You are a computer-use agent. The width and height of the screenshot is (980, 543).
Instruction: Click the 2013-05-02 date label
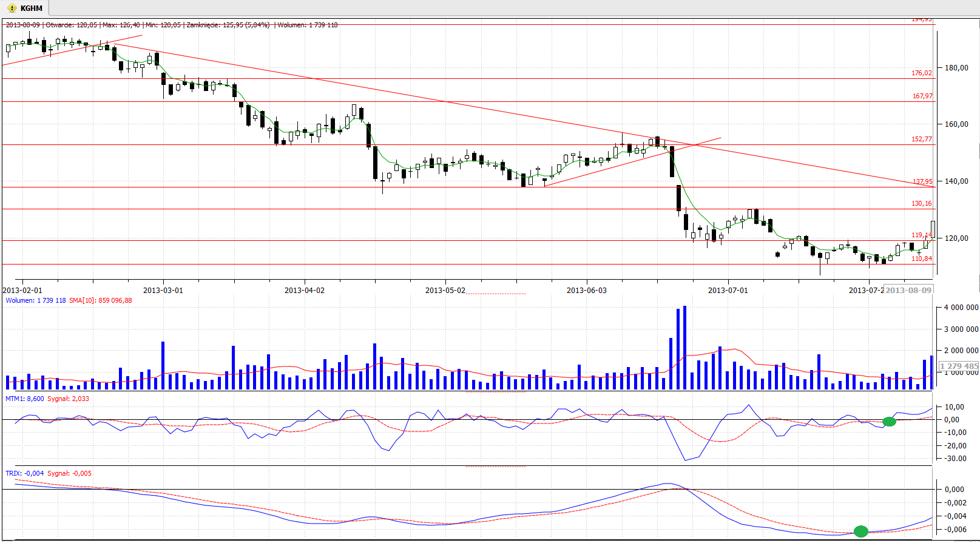click(445, 291)
